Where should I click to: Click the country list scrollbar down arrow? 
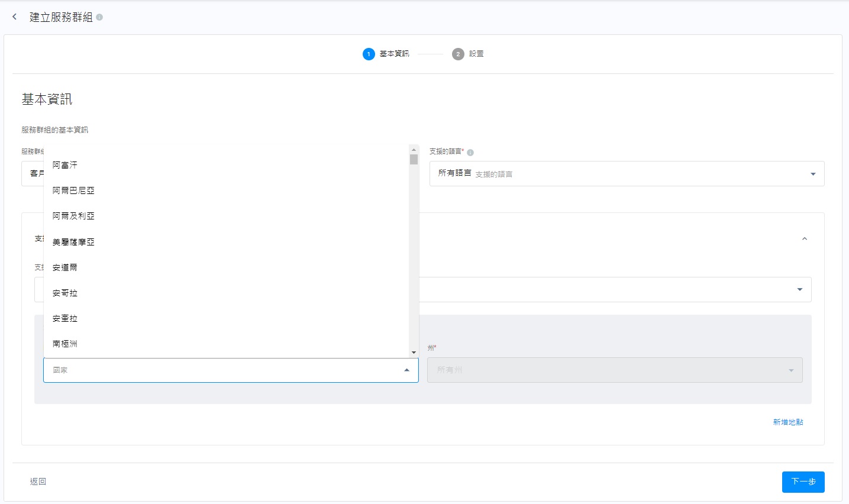click(x=414, y=353)
